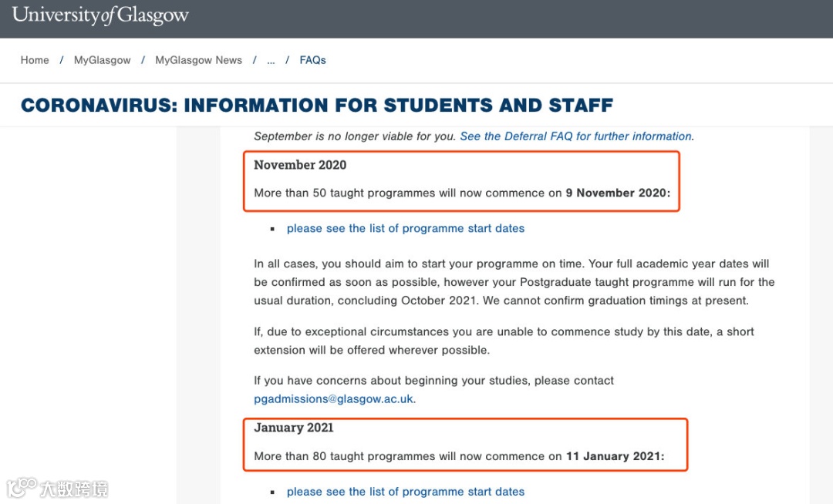Viewport: 833px width, 504px height.
Task: Open the MyGlasgow breadcrumb link
Action: point(103,60)
